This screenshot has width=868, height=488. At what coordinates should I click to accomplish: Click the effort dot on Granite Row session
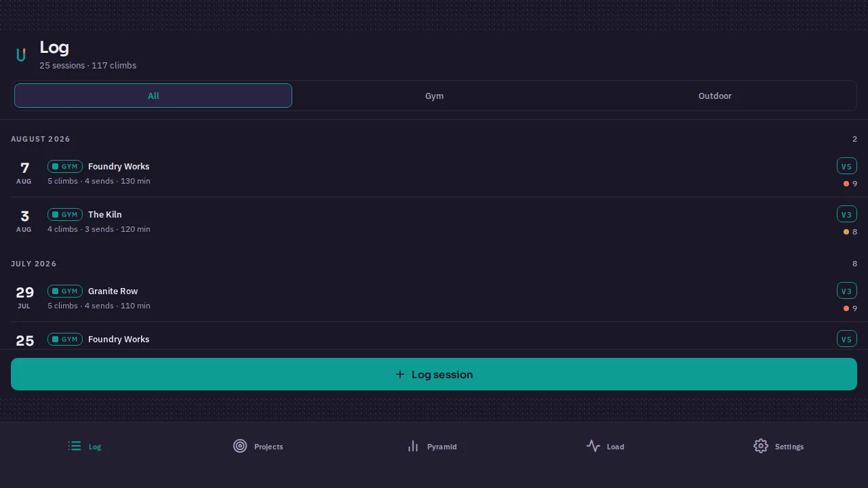point(846,308)
